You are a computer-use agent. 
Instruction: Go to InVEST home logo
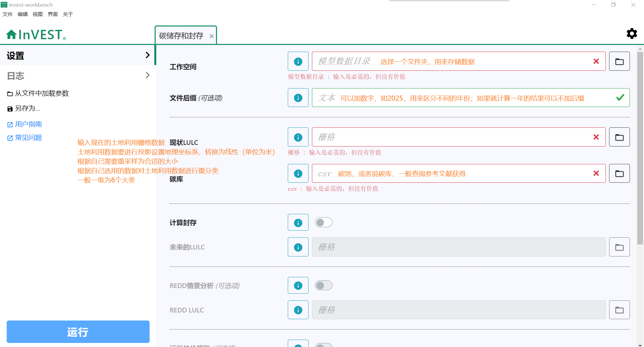[x=36, y=35]
